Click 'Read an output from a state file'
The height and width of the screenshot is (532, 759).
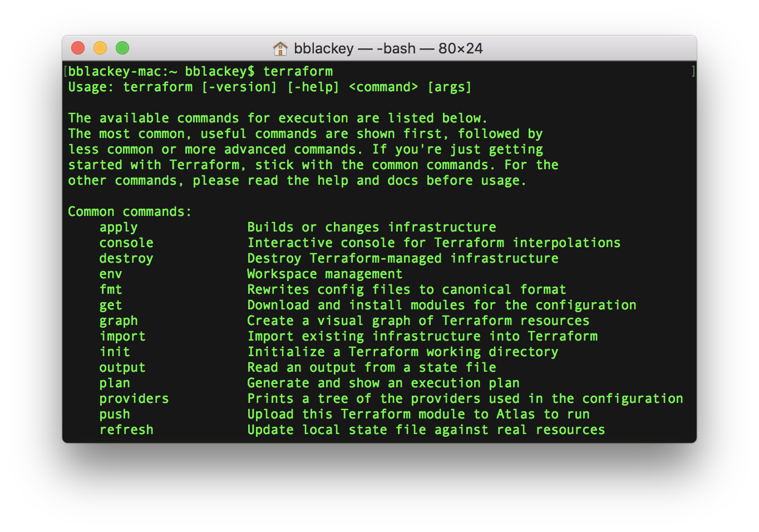(372, 367)
